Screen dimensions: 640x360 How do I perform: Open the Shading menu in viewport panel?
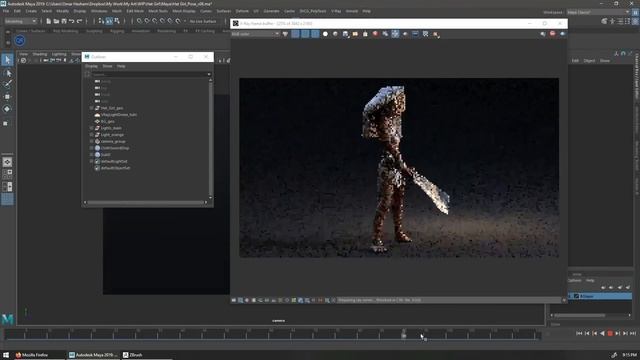click(x=40, y=54)
